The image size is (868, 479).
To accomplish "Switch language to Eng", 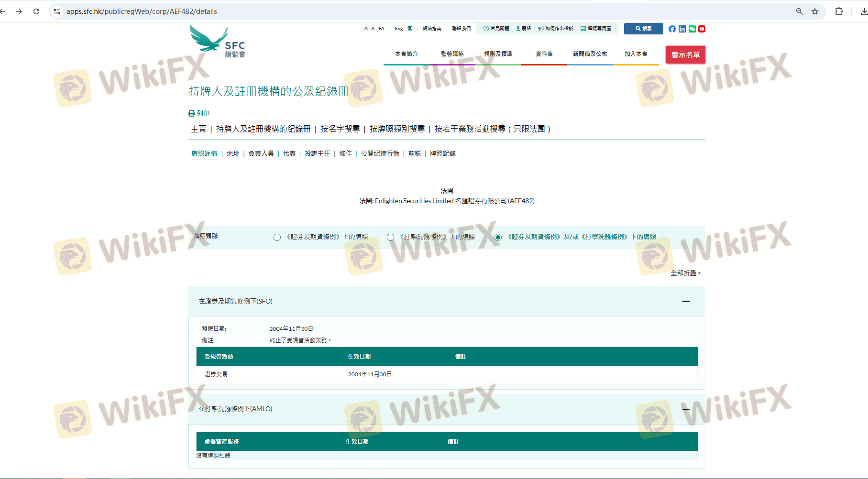I will pos(399,29).
